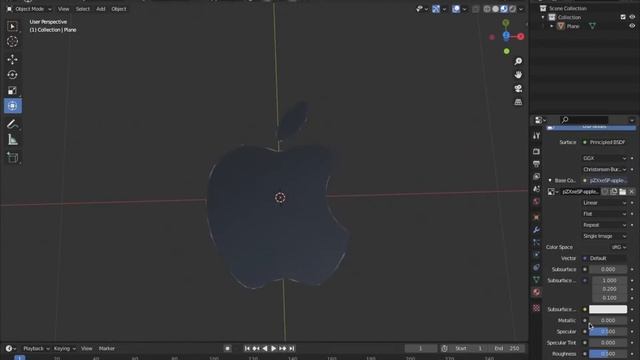Switch perspective/orthographic with grid icon
Screen dimensions: 640x360
click(518, 102)
